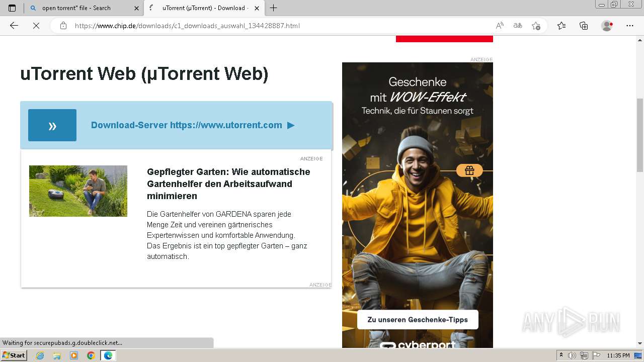Open the Favorites list icon

(561, 26)
